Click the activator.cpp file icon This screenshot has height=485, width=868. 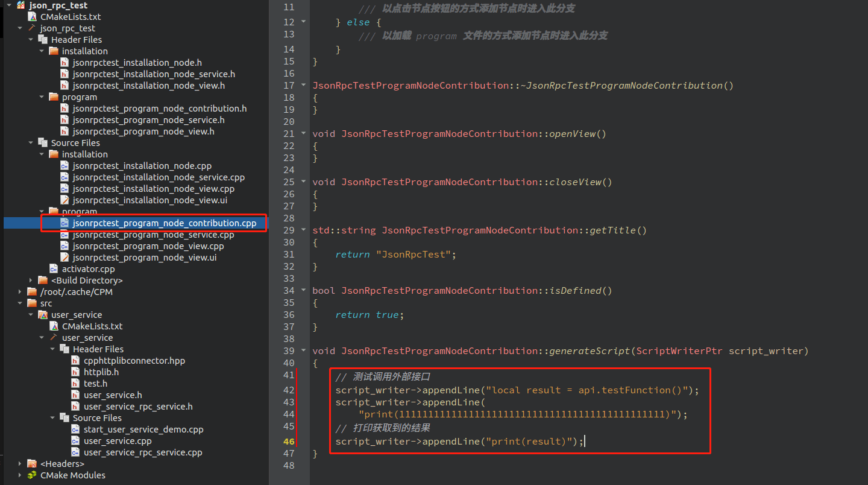pos(54,269)
